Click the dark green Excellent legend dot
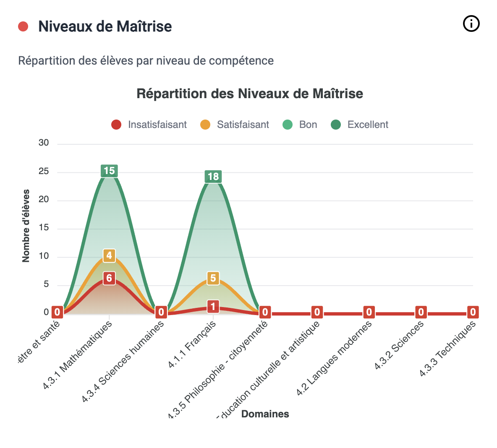Viewport: 497px width, 448px height. [336, 125]
